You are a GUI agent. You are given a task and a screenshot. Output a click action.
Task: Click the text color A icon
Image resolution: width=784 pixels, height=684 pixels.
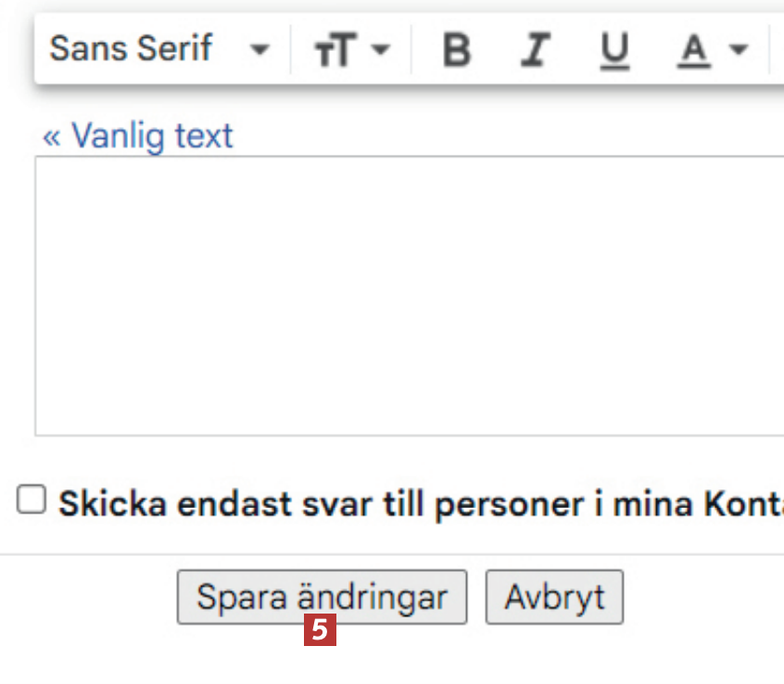692,50
